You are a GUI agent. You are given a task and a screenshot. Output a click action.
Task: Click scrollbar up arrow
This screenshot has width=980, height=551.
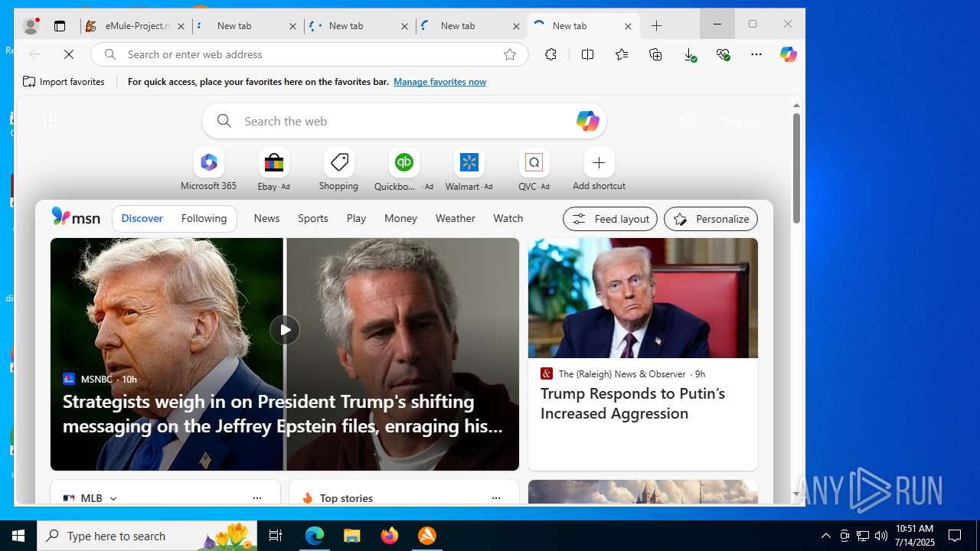[796, 105]
